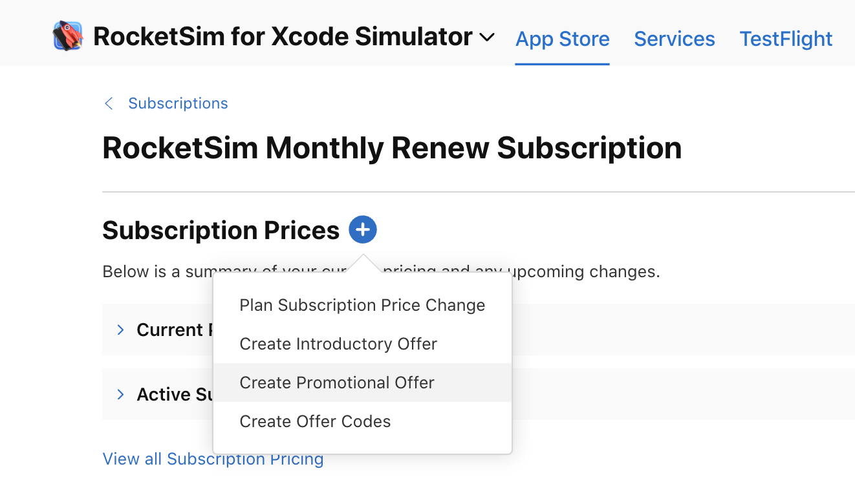Screen dimensions: 855x504
Task: Choose Create Promotional Offer option
Action: pyautogui.click(x=336, y=383)
